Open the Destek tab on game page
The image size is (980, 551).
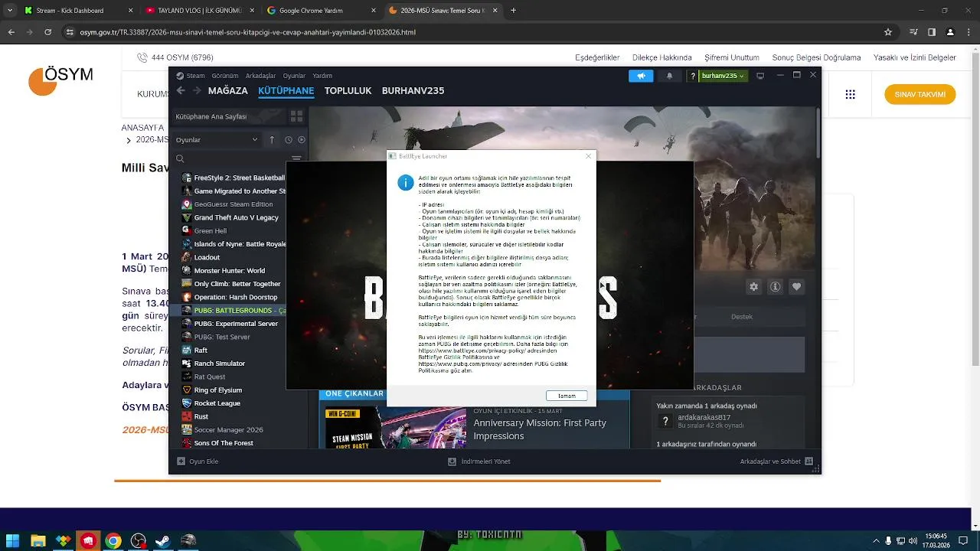click(x=742, y=316)
